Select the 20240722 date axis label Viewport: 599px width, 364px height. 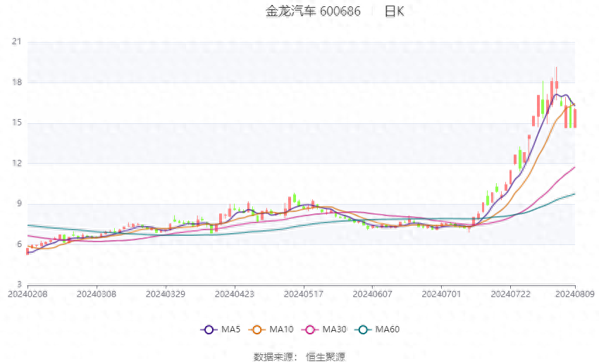click(510, 294)
